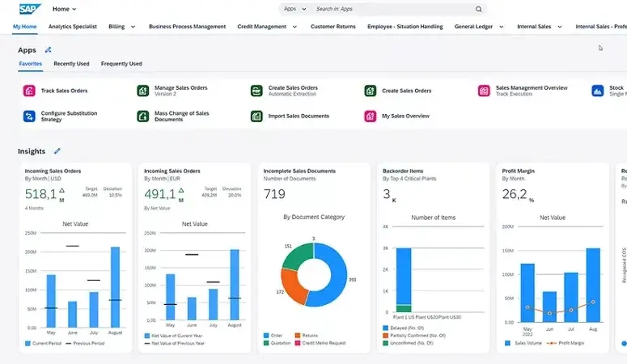Edit the Insights section via pencil icon

(57, 150)
